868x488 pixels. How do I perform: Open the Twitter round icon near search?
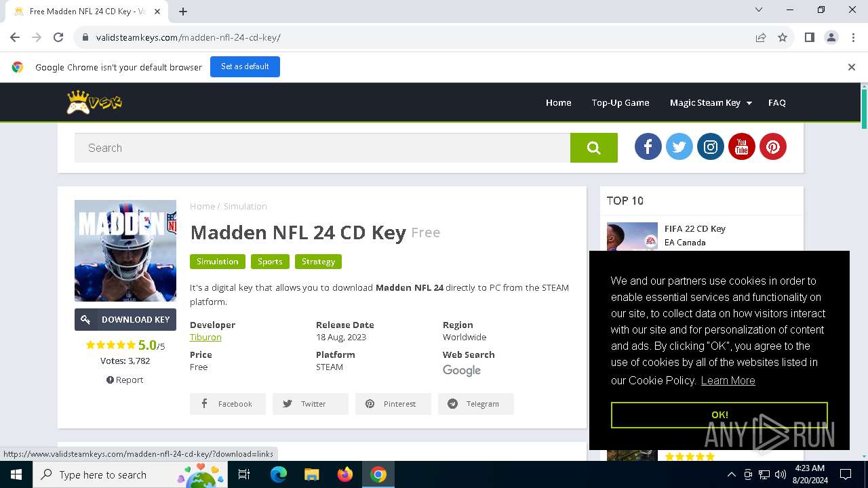click(679, 147)
